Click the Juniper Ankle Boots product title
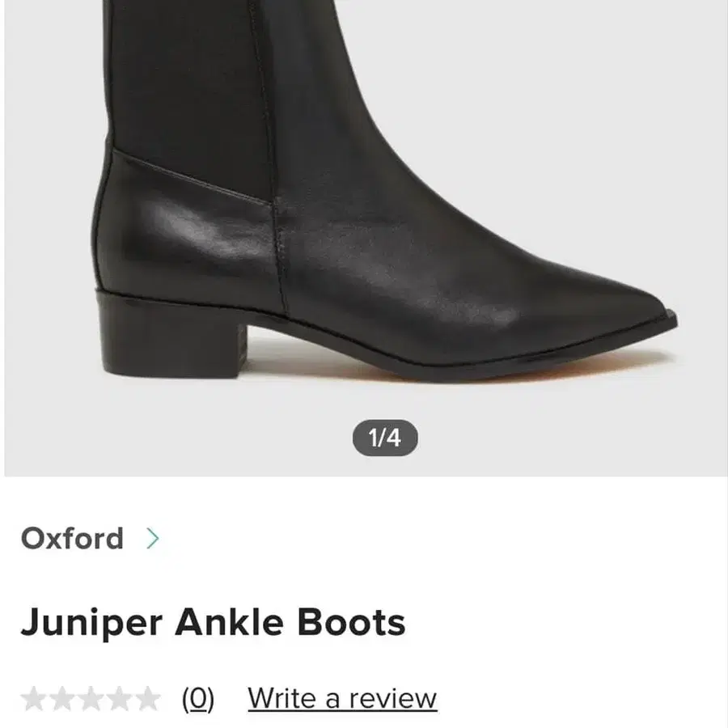 [213, 623]
